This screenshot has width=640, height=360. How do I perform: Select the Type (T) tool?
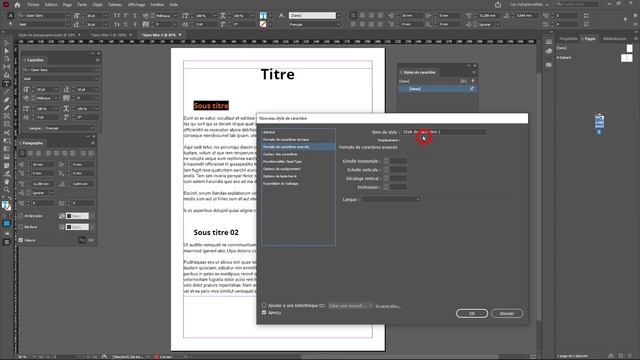7,84
